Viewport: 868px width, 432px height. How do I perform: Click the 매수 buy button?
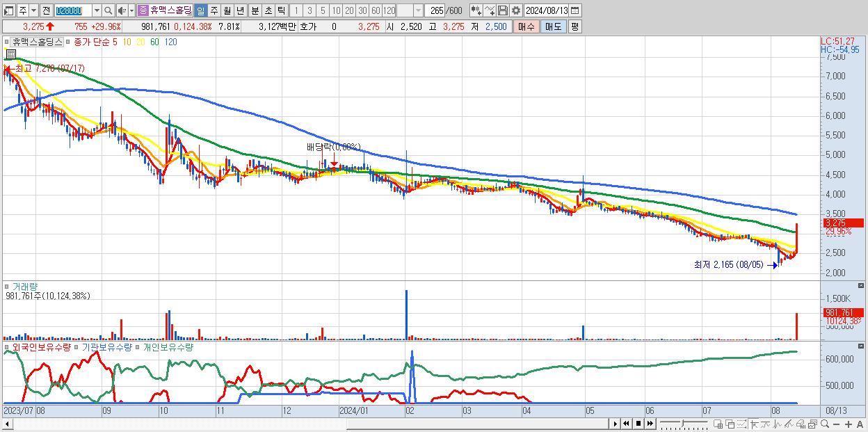pos(526,26)
